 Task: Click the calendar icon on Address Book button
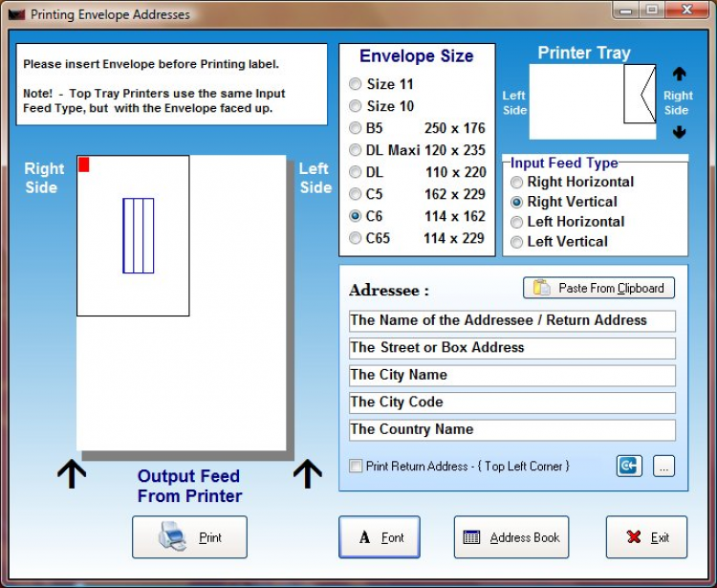(x=471, y=536)
